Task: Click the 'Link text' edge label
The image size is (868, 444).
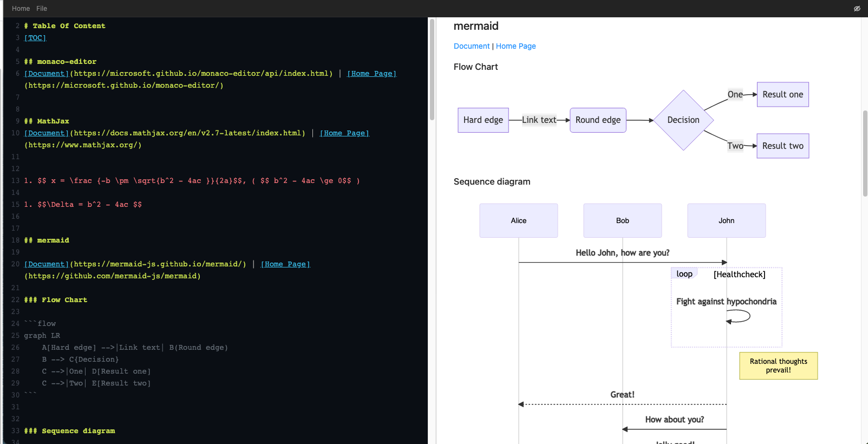Action: pyautogui.click(x=539, y=120)
